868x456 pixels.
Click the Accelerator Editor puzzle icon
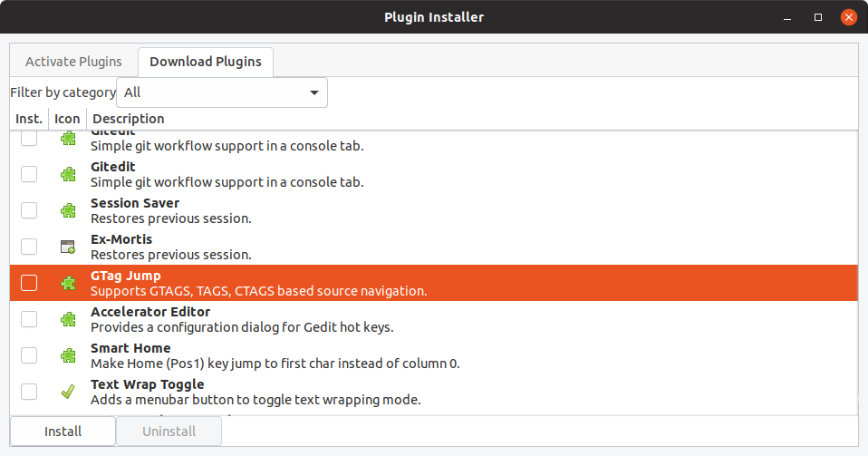67,319
